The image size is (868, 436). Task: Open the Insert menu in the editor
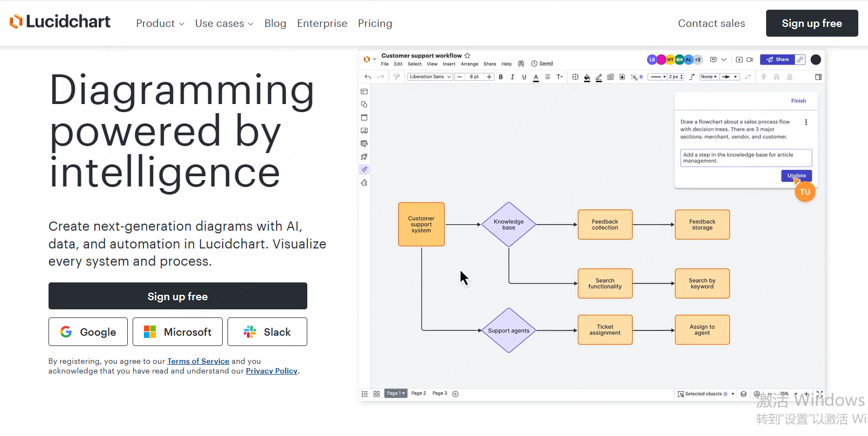tap(449, 64)
